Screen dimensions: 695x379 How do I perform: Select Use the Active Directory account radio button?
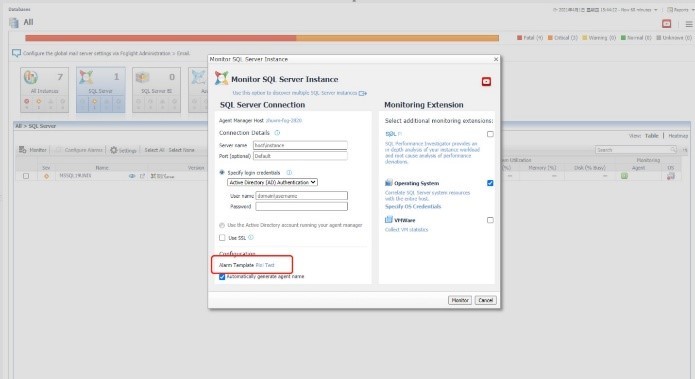click(x=222, y=225)
